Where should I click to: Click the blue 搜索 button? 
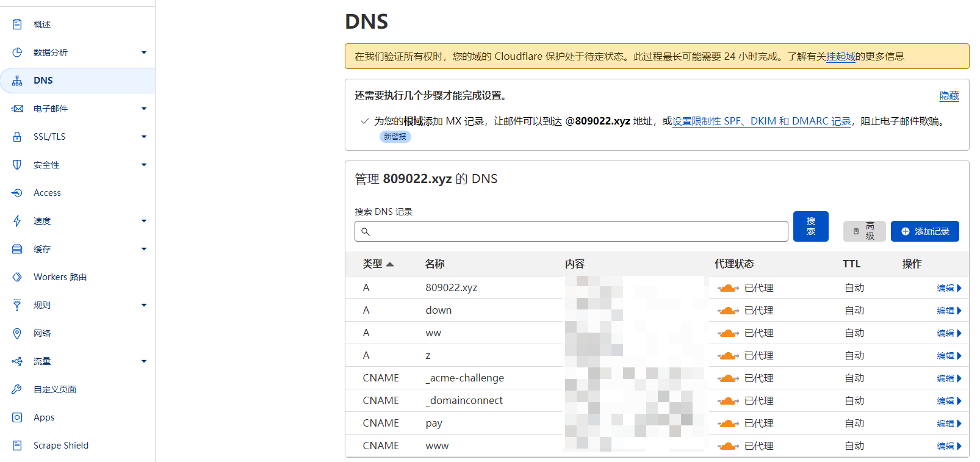point(811,226)
